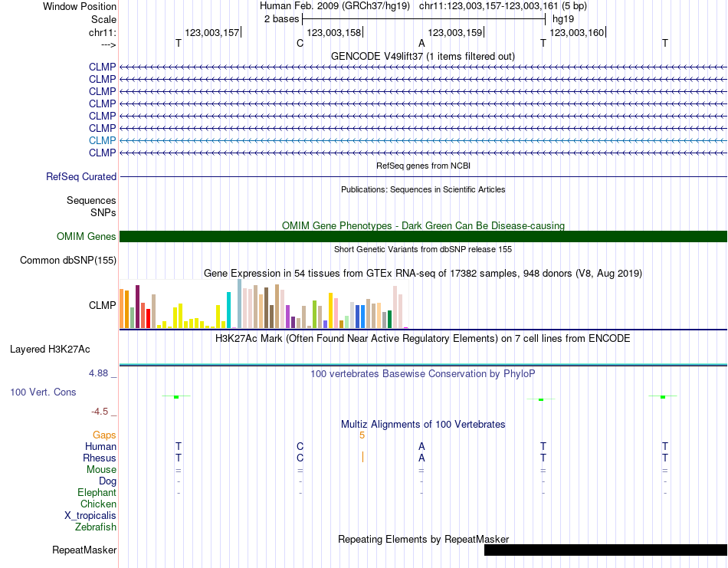
Task: Click the Sequences track label
Action: click(91, 200)
